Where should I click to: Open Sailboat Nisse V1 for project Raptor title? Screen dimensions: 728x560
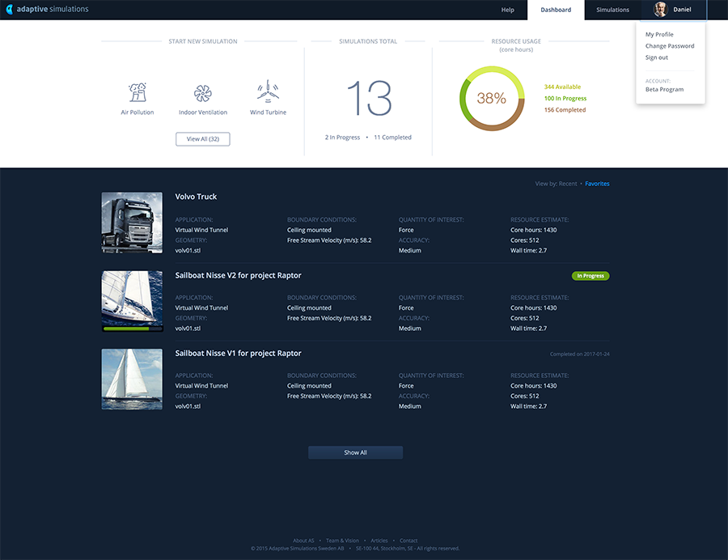click(238, 354)
